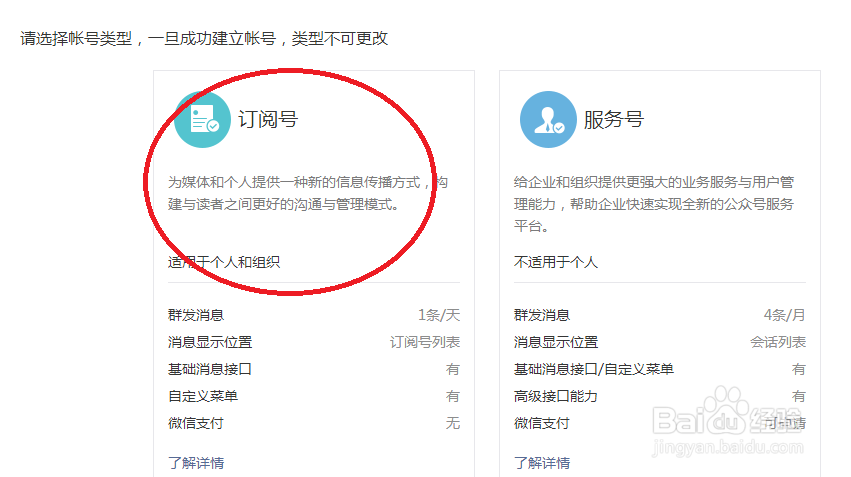Click 微信支付 row in 订阅号 card

coord(314,423)
